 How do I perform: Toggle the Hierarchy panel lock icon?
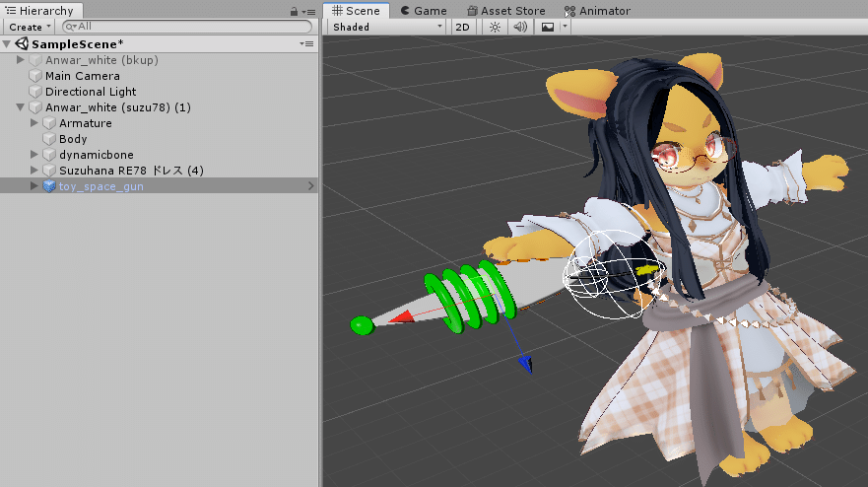(294, 11)
